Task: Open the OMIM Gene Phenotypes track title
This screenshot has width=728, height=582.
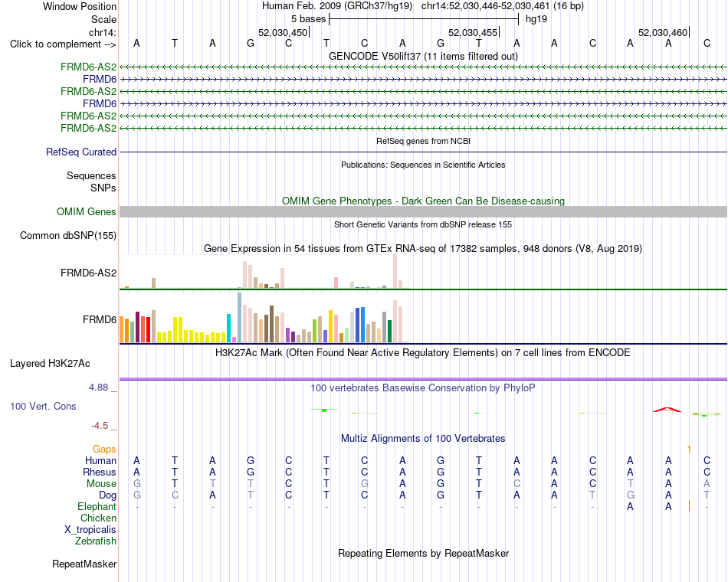Action: (423, 201)
